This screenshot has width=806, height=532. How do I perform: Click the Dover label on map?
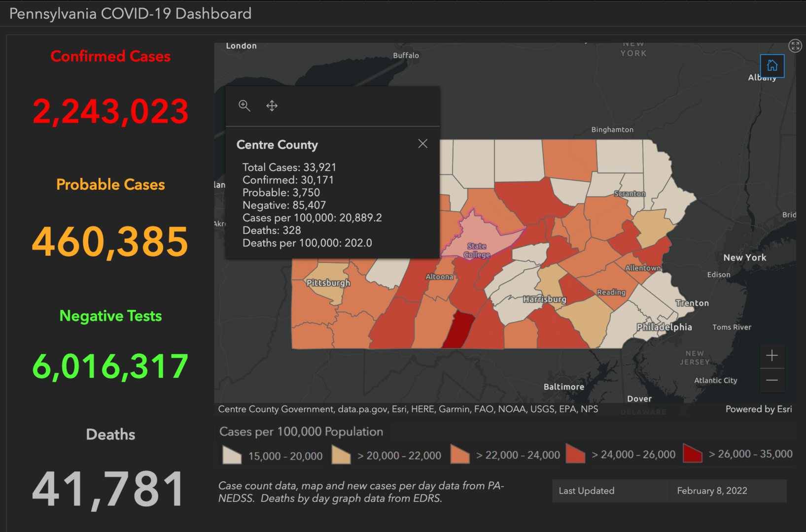pyautogui.click(x=639, y=399)
